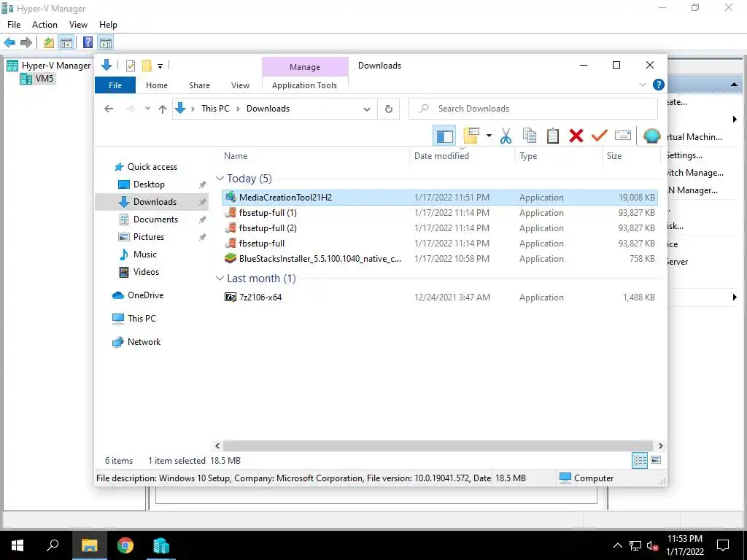Open the folder views dropdown arrow
The height and width of the screenshot is (560, 747).
point(489,136)
